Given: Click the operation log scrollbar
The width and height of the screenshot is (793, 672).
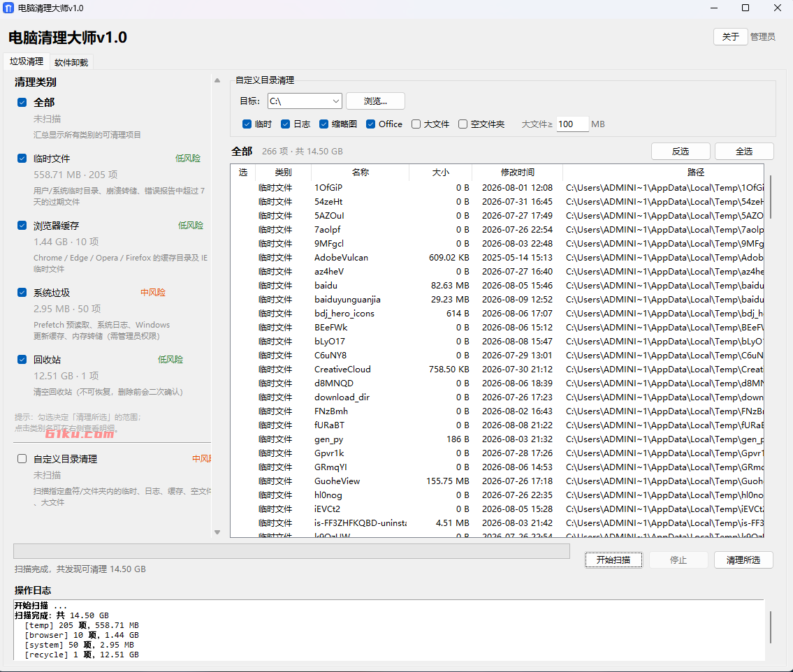Looking at the screenshot, I should [x=770, y=627].
